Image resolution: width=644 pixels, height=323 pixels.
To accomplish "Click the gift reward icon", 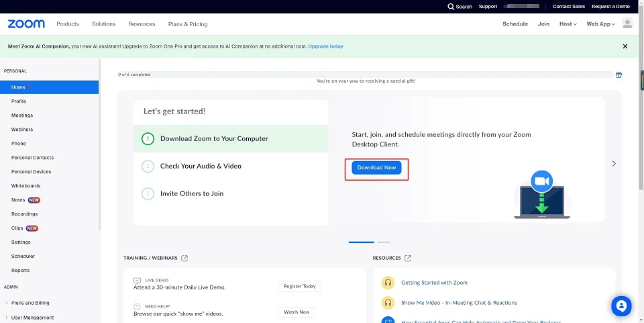I will [619, 75].
